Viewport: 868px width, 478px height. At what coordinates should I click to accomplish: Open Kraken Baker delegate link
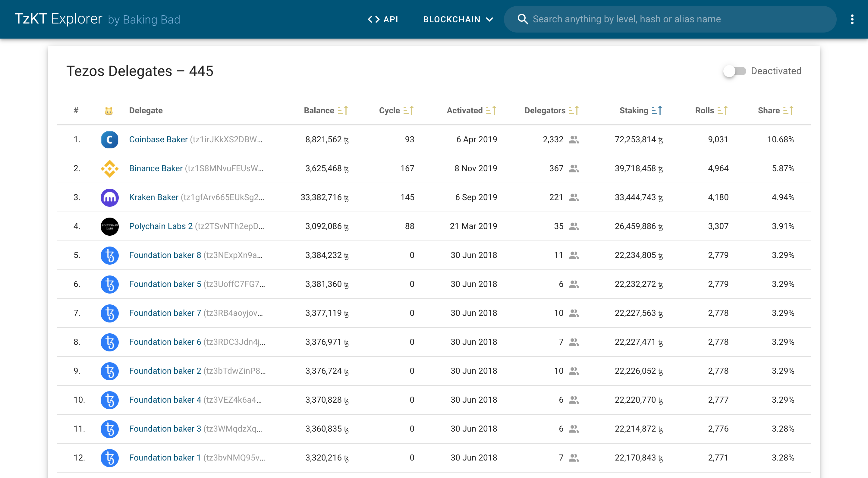154,197
